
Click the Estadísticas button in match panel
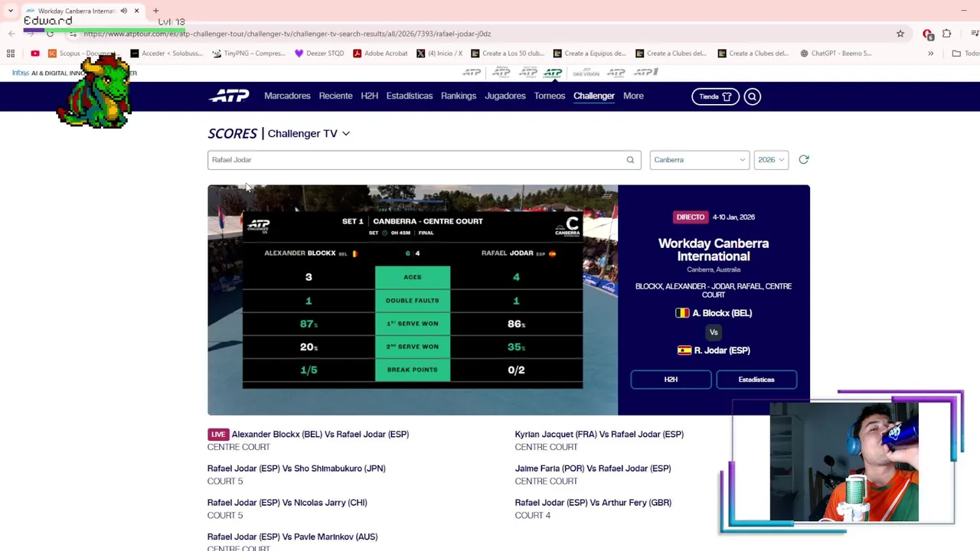point(756,380)
